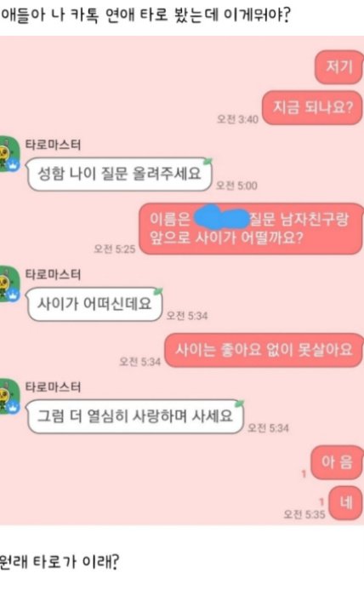Tap the leaf decoration on the 열심히 사랑하며 bubble
Image resolution: width=364 pixels, height=590 pixels.
tap(239, 404)
